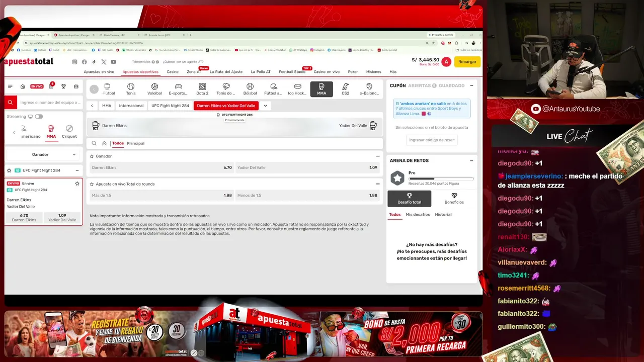Open the Apuestas en vivo menu item
644x362 pixels.
click(99, 72)
